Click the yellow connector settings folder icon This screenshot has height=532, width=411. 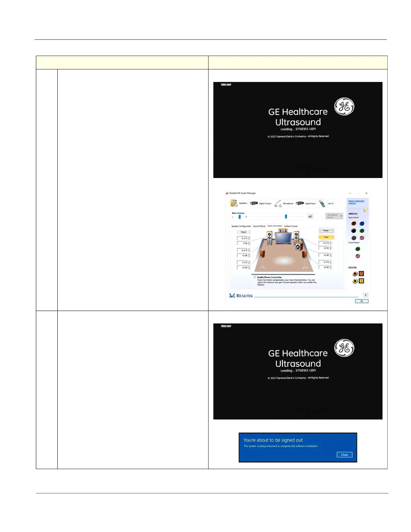pos(366,211)
